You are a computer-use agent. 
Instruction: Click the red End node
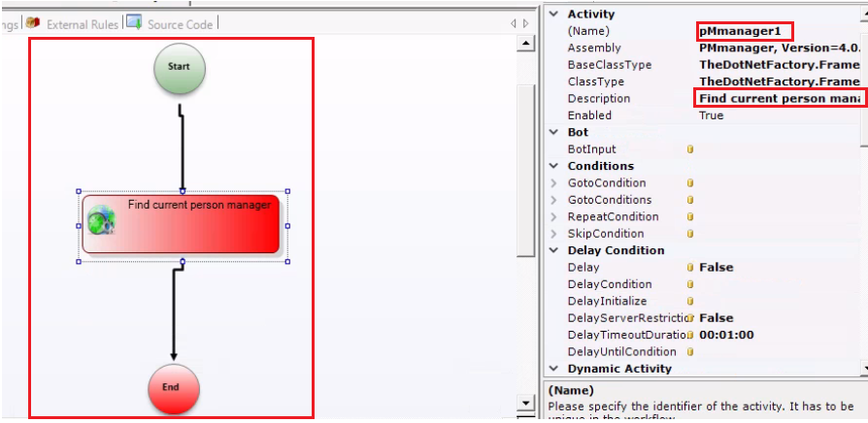click(x=173, y=388)
